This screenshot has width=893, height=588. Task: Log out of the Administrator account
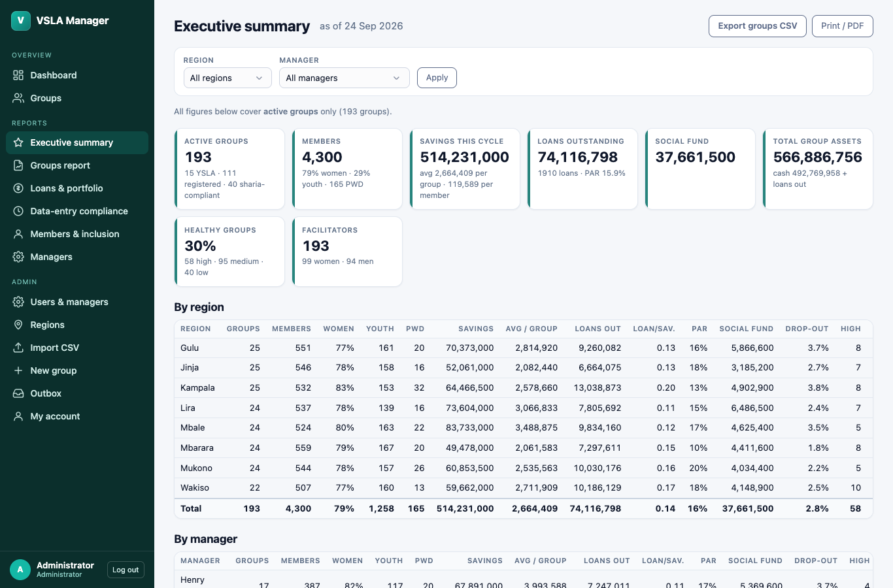[x=126, y=570]
